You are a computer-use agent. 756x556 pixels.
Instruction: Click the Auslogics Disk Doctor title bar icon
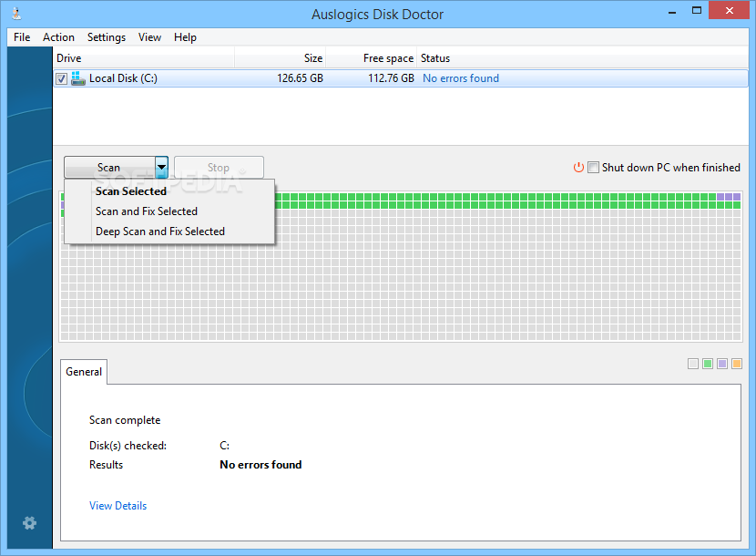(16, 13)
